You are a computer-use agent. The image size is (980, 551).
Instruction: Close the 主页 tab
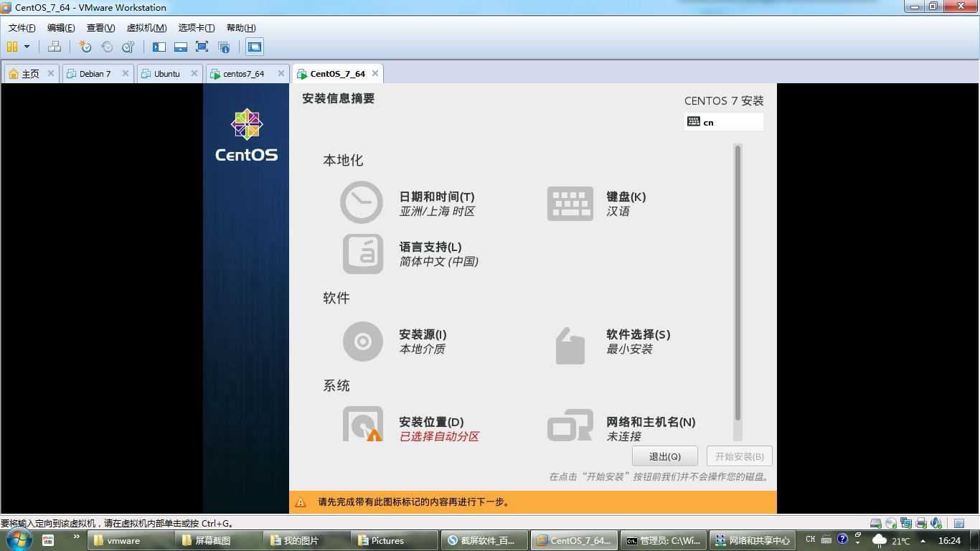coord(50,73)
